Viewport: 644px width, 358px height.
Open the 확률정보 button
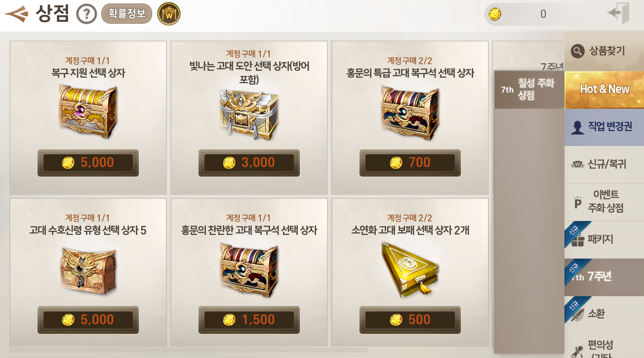[x=126, y=14]
